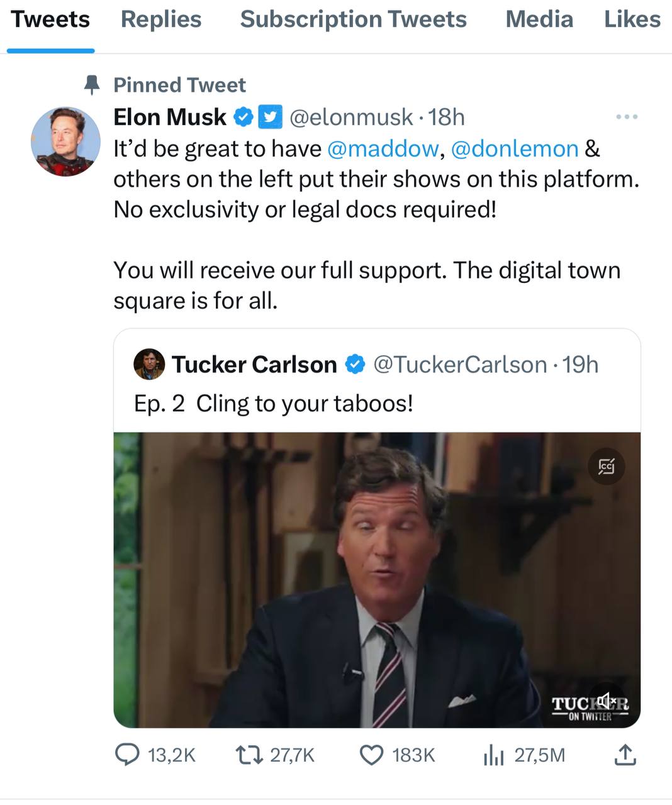The width and height of the screenshot is (672, 805).
Task: Open the @donlemon mention link
Action: click(x=515, y=149)
